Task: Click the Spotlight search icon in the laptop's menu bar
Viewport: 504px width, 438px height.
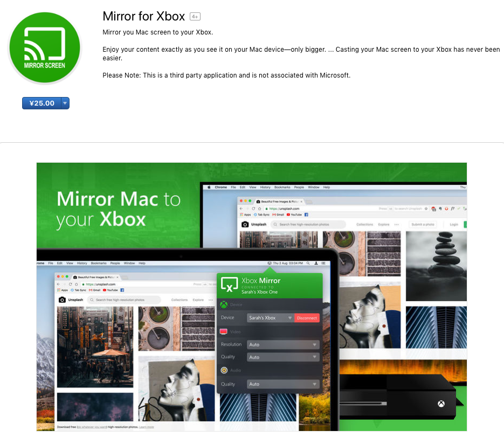Action: 308,263
